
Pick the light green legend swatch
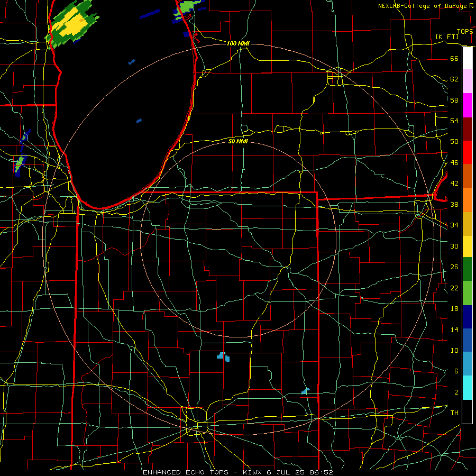coord(467,293)
